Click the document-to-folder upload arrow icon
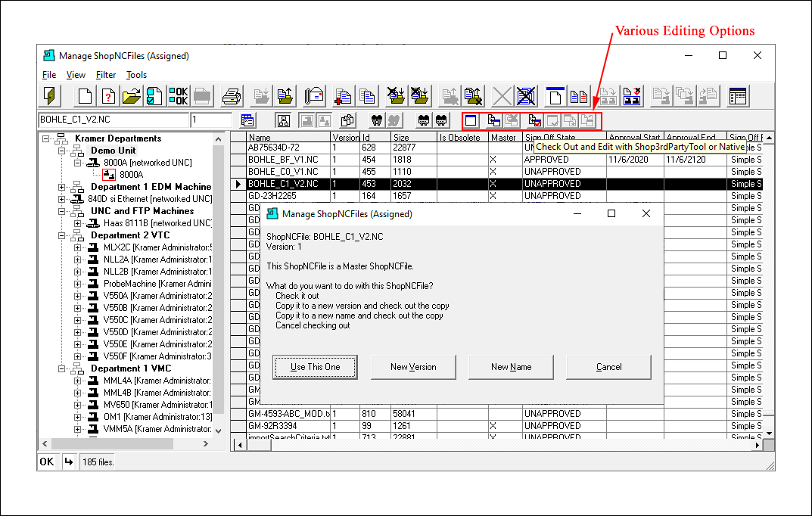812x516 pixels. point(285,96)
